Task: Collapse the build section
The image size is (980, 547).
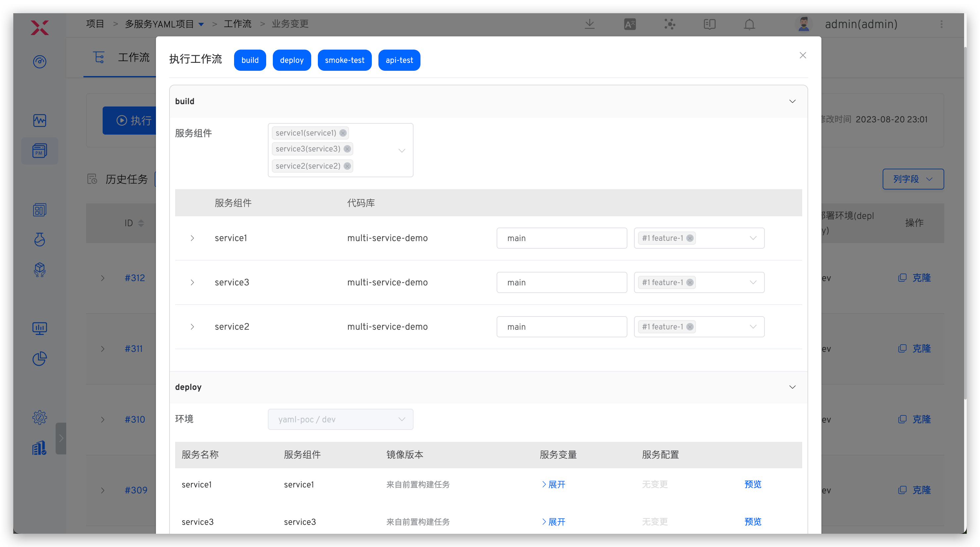Action: click(792, 102)
